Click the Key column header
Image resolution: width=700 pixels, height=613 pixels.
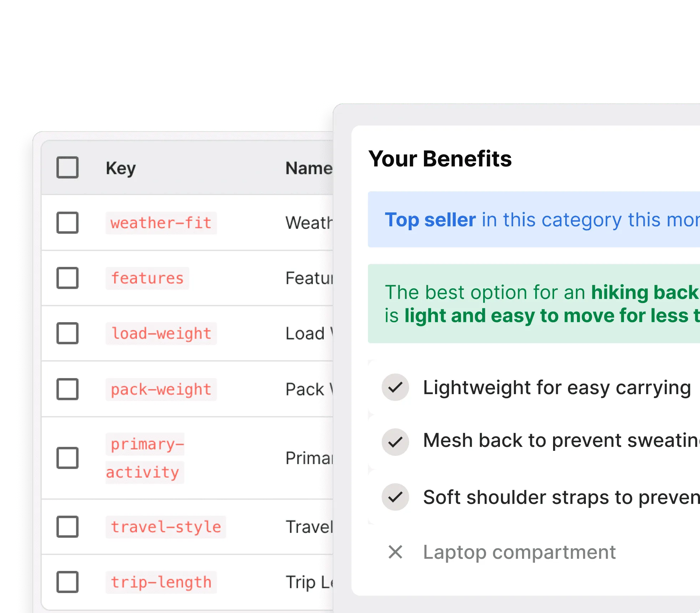pos(121,168)
